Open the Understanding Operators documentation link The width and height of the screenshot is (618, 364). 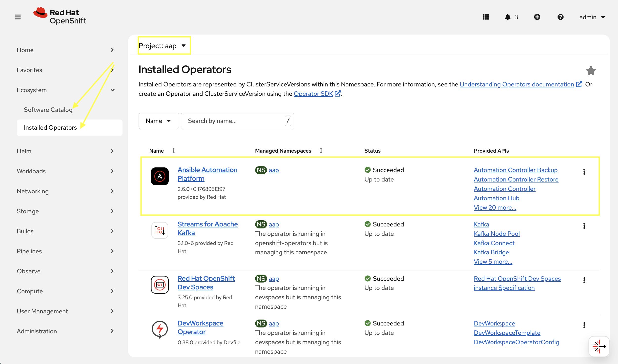517,84
